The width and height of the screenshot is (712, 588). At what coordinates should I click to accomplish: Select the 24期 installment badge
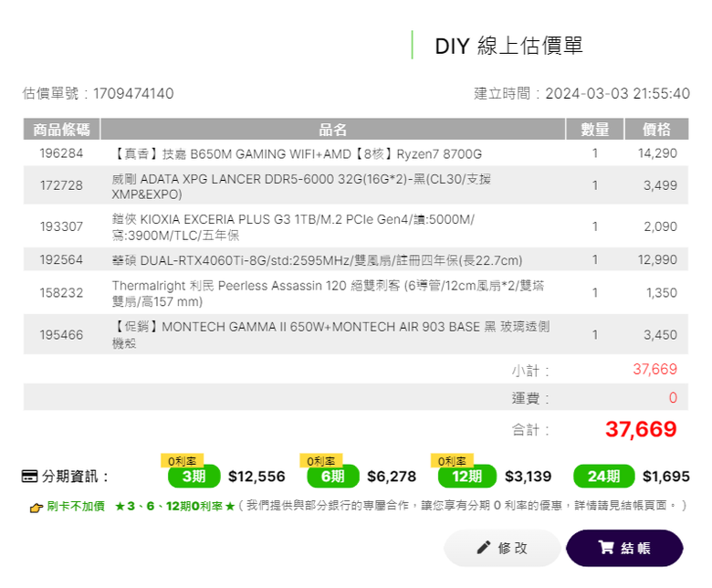click(x=604, y=477)
